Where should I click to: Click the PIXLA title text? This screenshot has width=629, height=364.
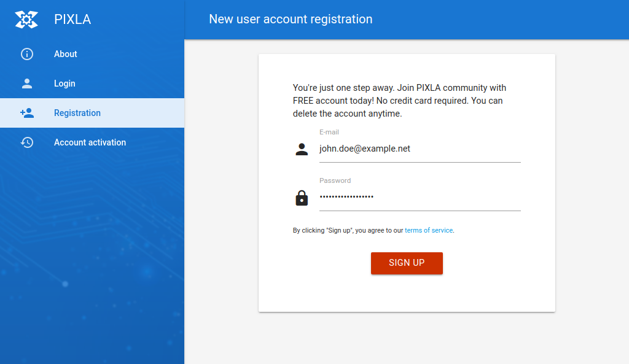[x=72, y=19]
